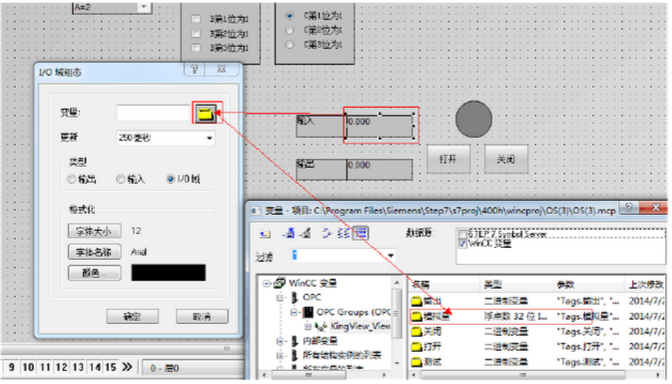Confirm with the 确定 button
The height and width of the screenshot is (384, 672).
[132, 317]
